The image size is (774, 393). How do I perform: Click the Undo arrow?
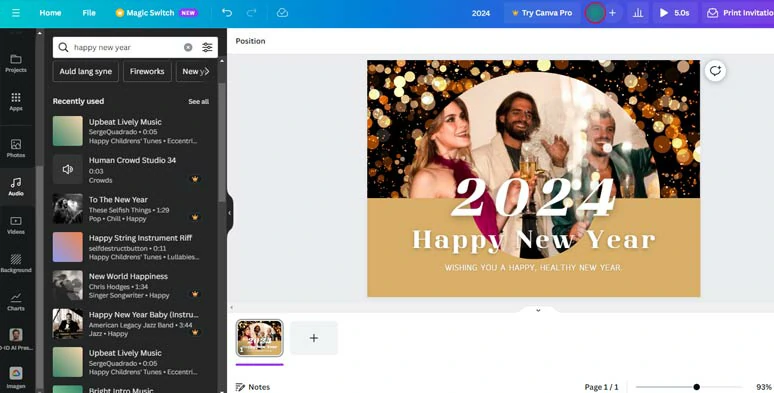pos(227,13)
